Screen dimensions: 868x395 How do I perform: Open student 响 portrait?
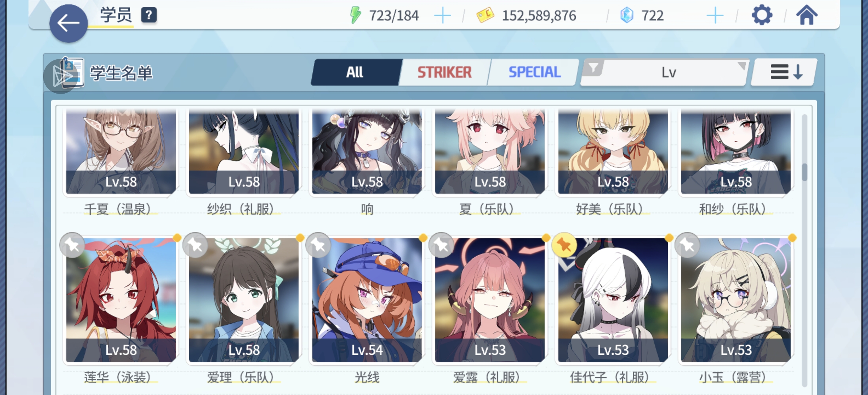pyautogui.click(x=367, y=151)
